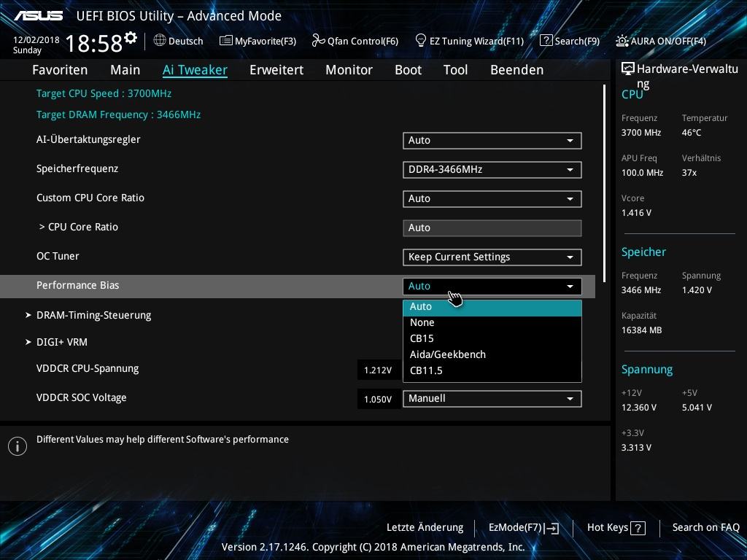This screenshot has width=747, height=560.
Task: Click the Speicher section heading
Action: 643,252
